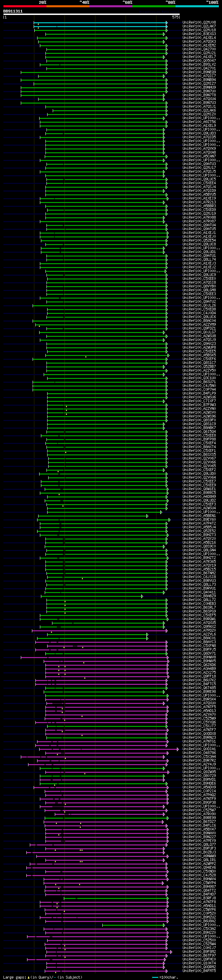Screen dimensions: 222x980
Task: Open hit UniRef100_A7QSK3
Action: coord(199,41)
